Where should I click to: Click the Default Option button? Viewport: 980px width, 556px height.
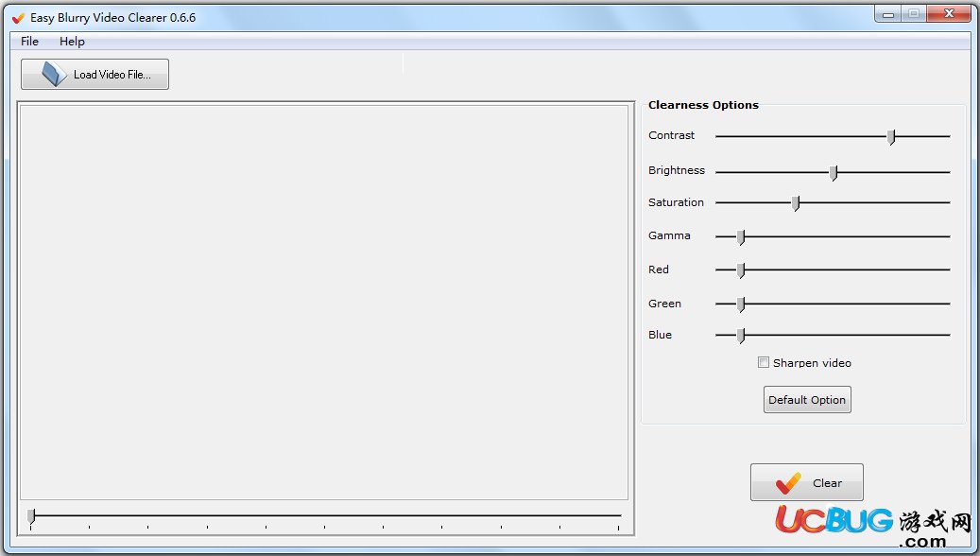tap(807, 400)
